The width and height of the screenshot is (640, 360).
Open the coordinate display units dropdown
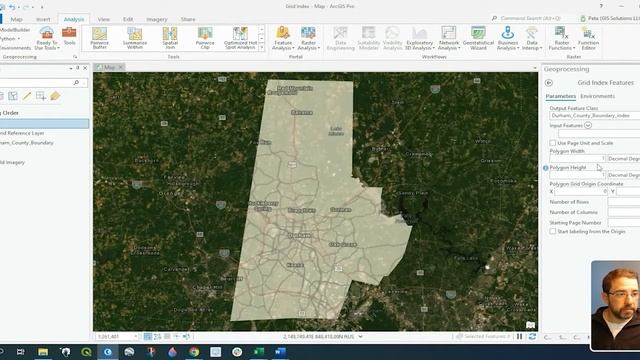[x=360, y=337]
